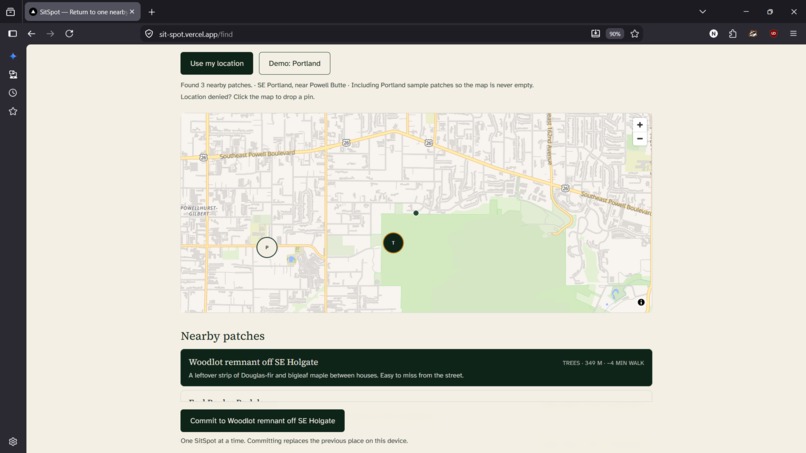
Task: Install site as app icon
Action: point(595,34)
